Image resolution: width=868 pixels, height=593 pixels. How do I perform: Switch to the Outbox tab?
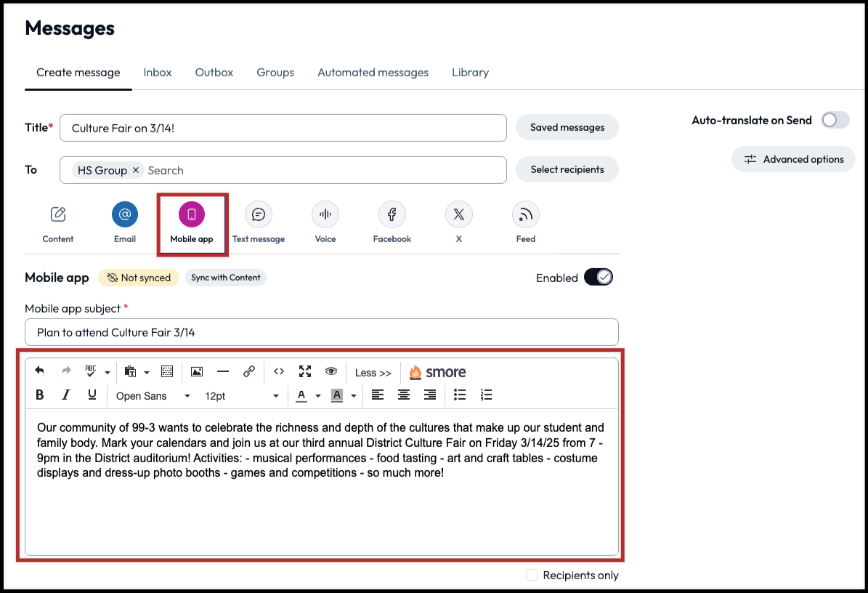214,73
